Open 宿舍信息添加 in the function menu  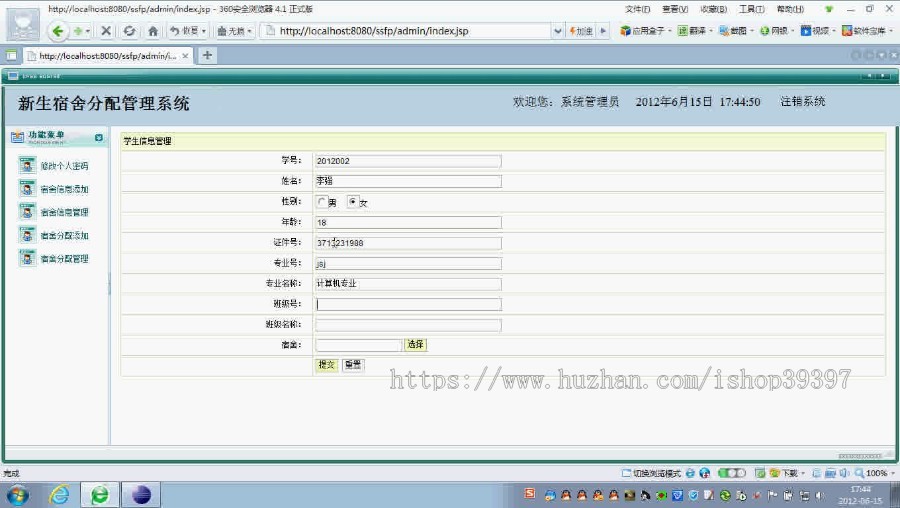click(64, 189)
